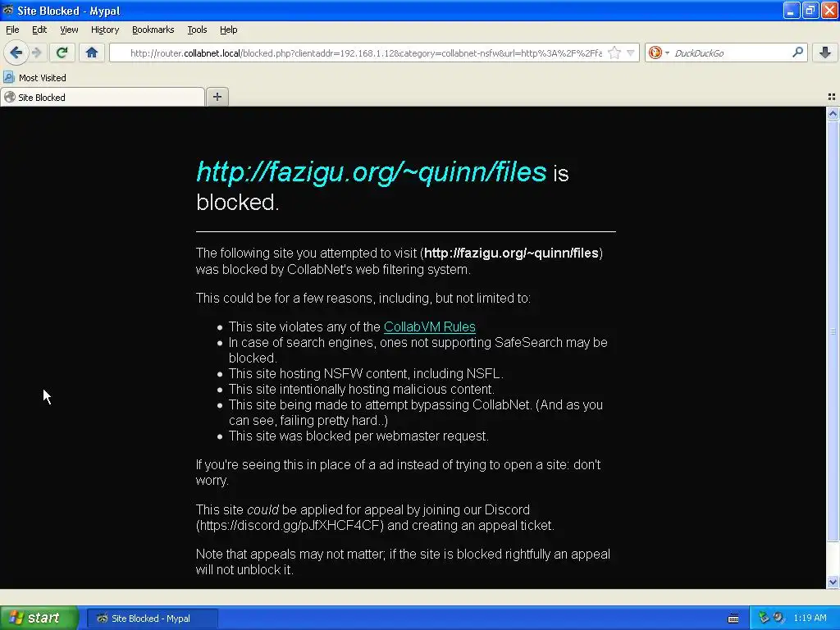Open the Most Visited bookmarks folder
Screen dimensions: 840x630
(x=34, y=78)
